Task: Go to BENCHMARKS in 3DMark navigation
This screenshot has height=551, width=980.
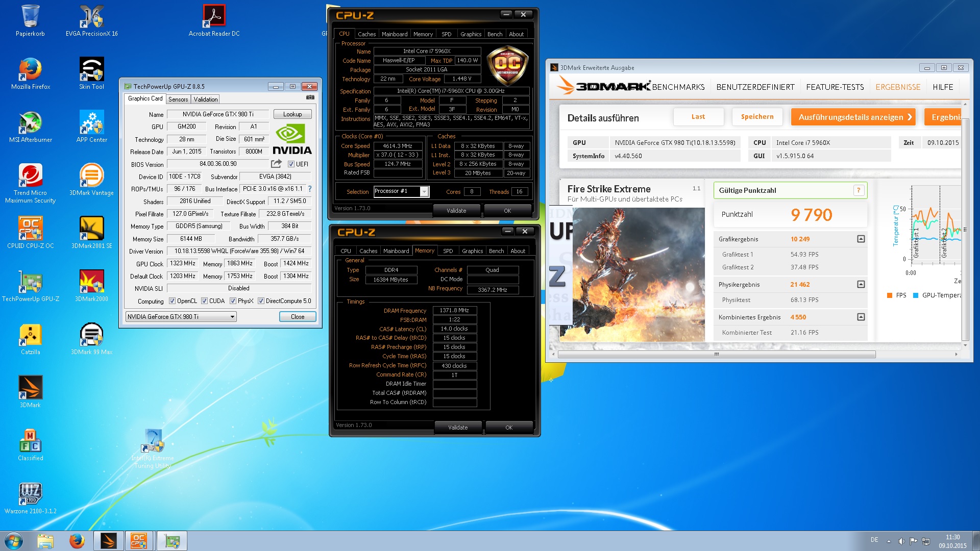Action: click(x=678, y=87)
